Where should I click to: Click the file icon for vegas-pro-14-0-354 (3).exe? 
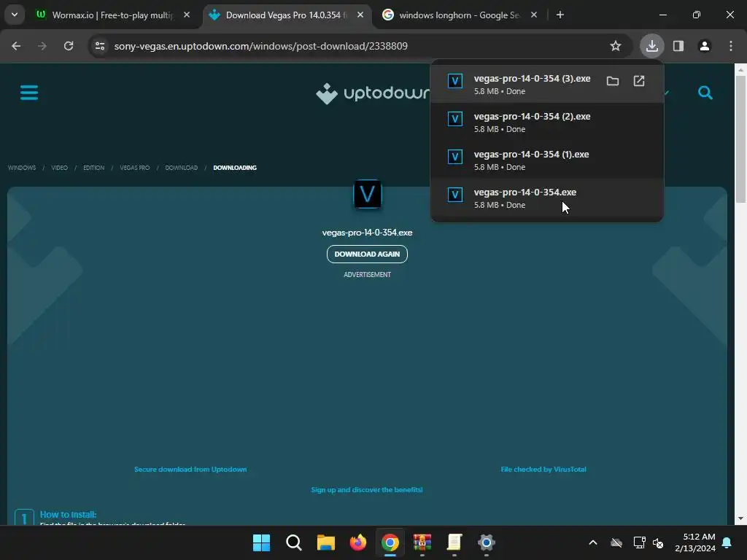click(x=455, y=81)
